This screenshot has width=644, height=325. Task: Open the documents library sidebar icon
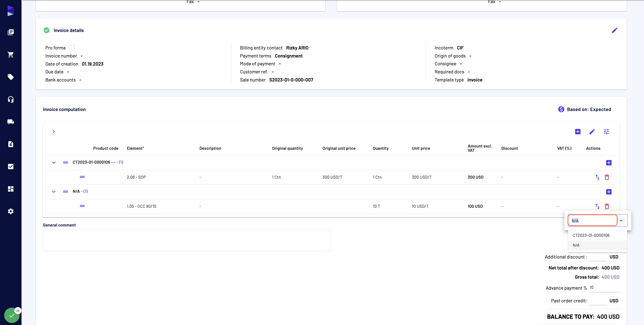coord(11,32)
